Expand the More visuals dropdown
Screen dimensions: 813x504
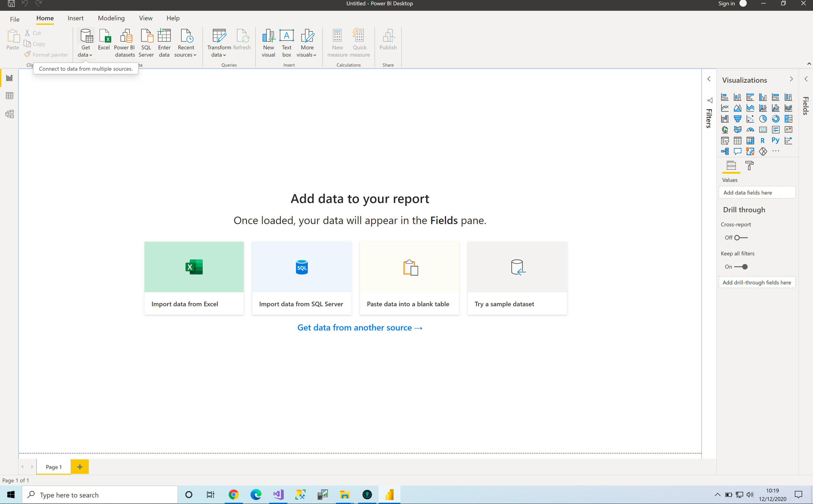(x=307, y=43)
